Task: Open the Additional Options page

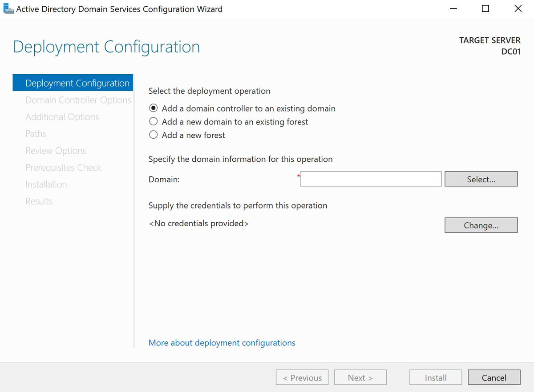Action: 62,116
